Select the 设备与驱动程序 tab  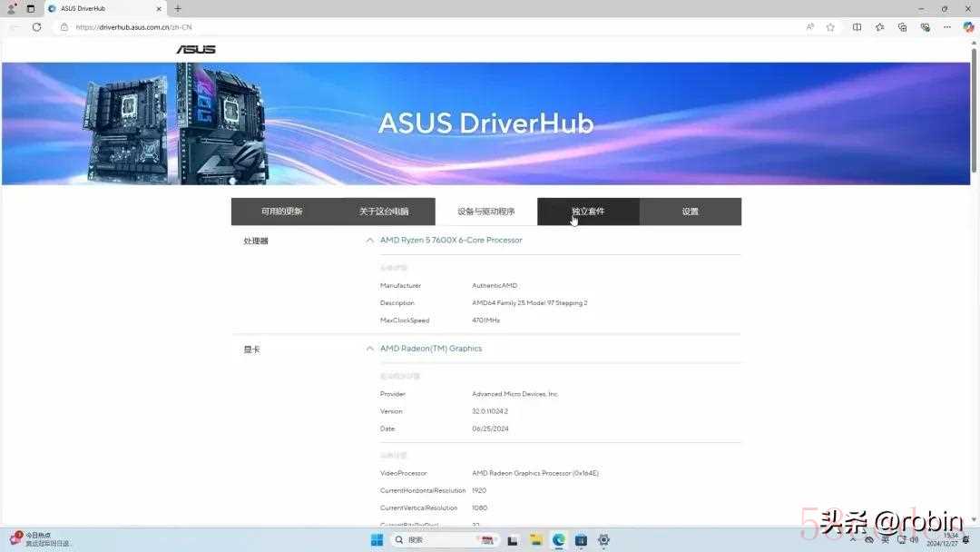pos(485,212)
